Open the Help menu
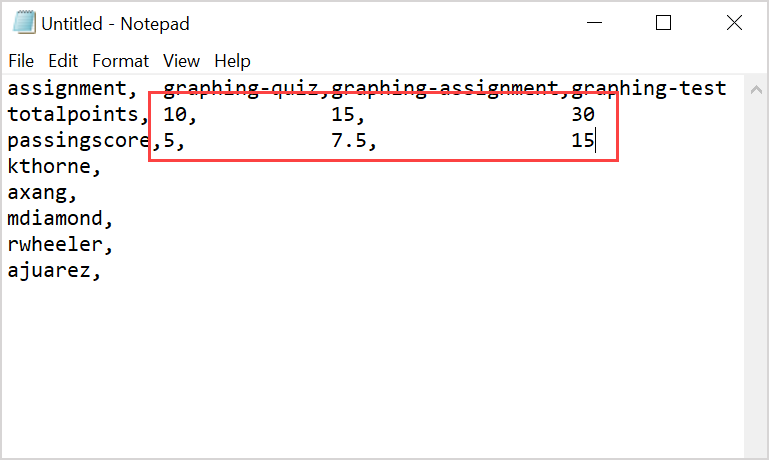Screen dimensions: 769x460 pyautogui.click(x=232, y=61)
